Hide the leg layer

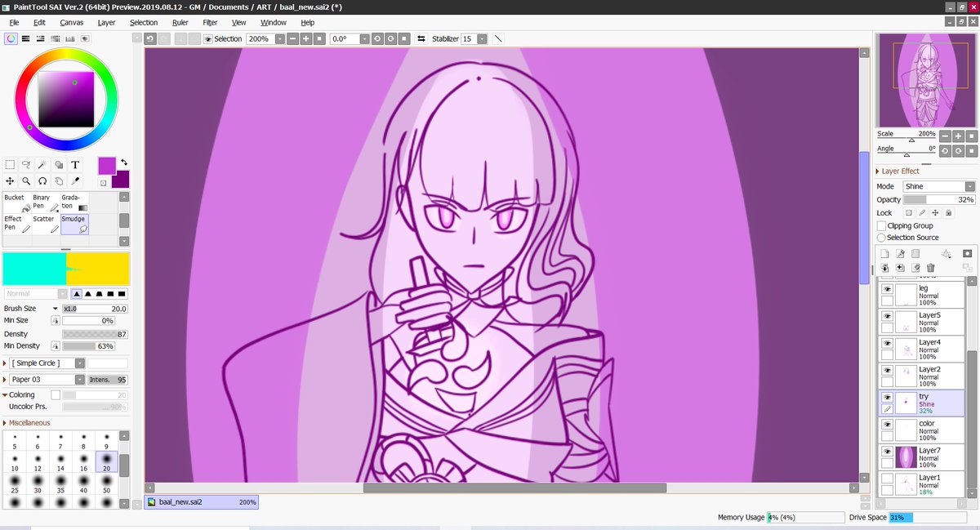point(887,288)
